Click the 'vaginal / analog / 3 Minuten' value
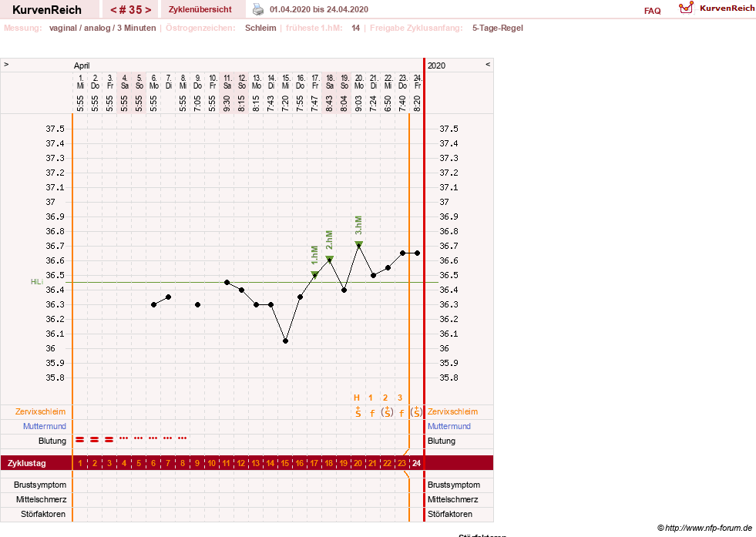 [102, 28]
